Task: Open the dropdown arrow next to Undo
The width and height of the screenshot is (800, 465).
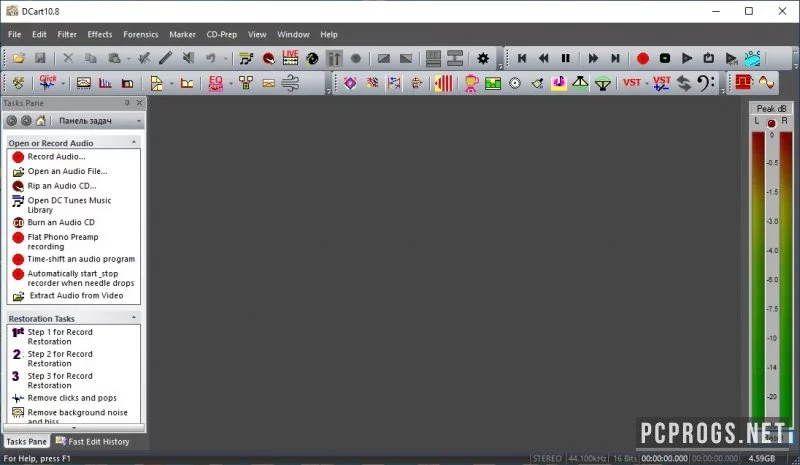Action: click(225, 59)
